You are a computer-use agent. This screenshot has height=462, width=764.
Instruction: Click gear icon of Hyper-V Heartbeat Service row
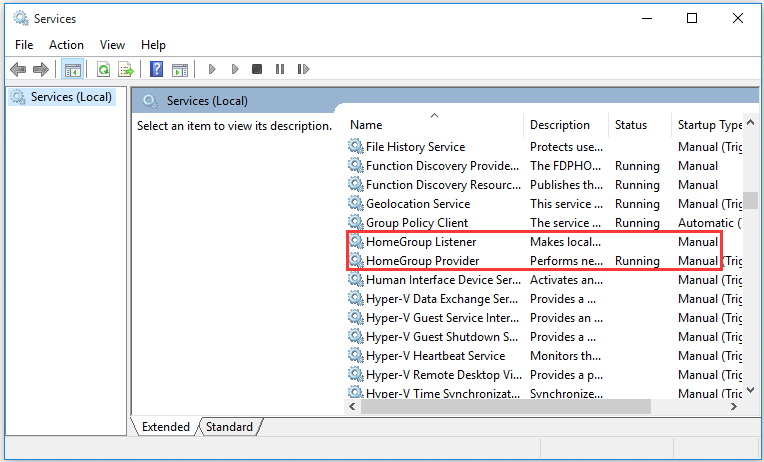point(356,355)
